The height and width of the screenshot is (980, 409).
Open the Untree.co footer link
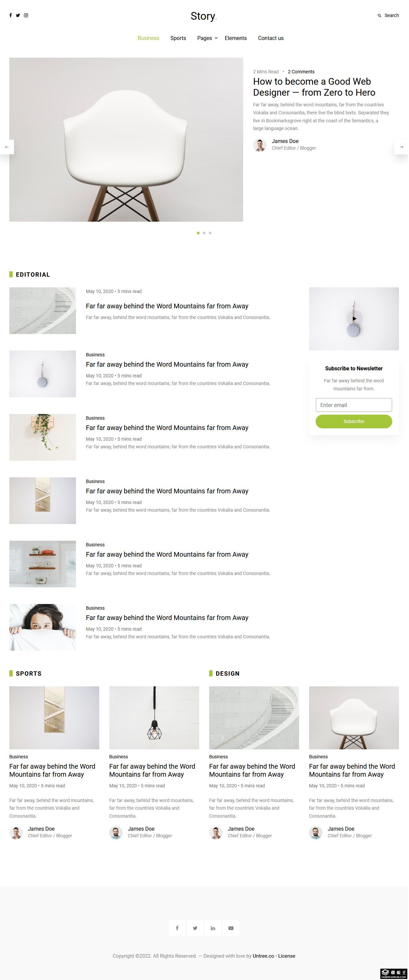[x=263, y=956]
